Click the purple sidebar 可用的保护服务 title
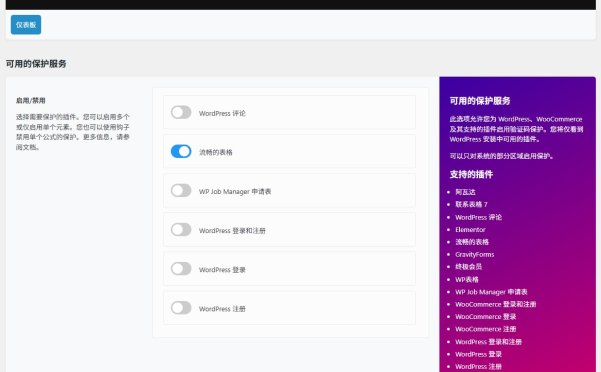The width and height of the screenshot is (601, 372). [x=480, y=101]
